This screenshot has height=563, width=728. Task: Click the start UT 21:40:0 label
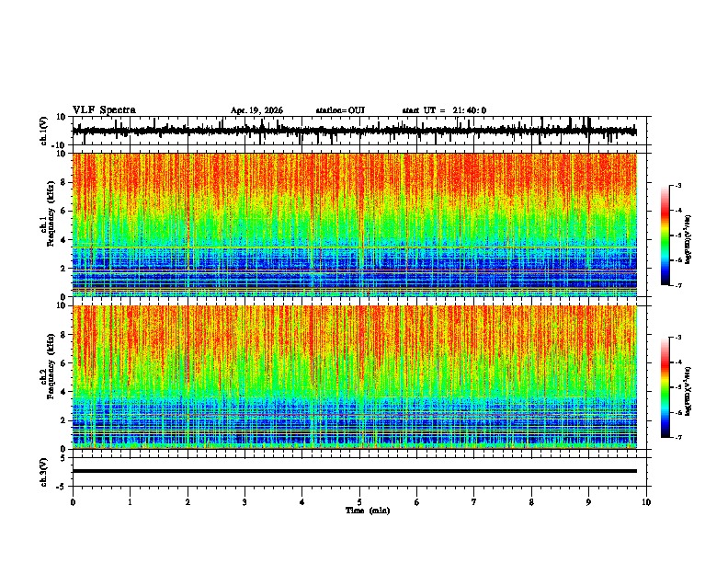[444, 110]
